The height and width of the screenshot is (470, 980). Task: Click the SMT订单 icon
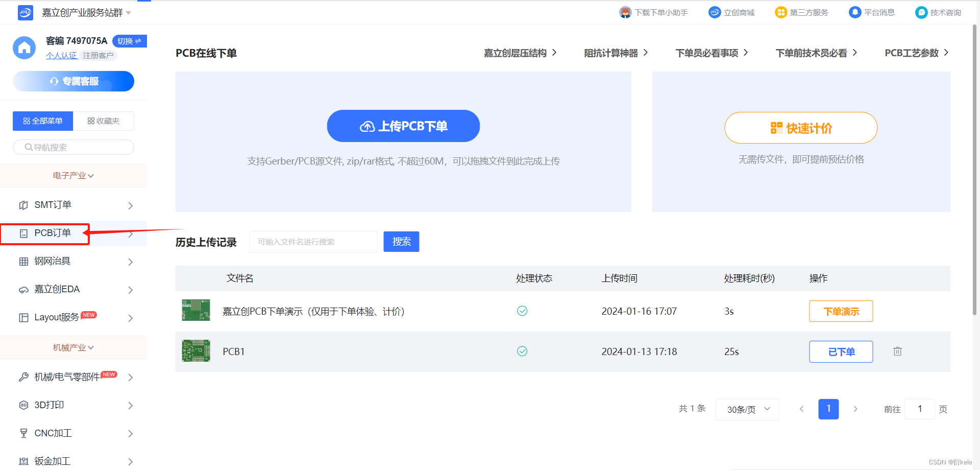point(23,205)
